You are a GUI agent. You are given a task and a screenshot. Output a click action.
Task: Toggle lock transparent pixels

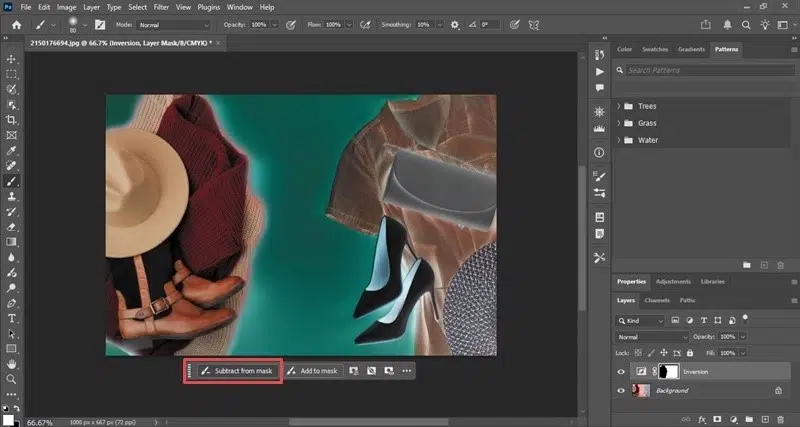point(638,353)
